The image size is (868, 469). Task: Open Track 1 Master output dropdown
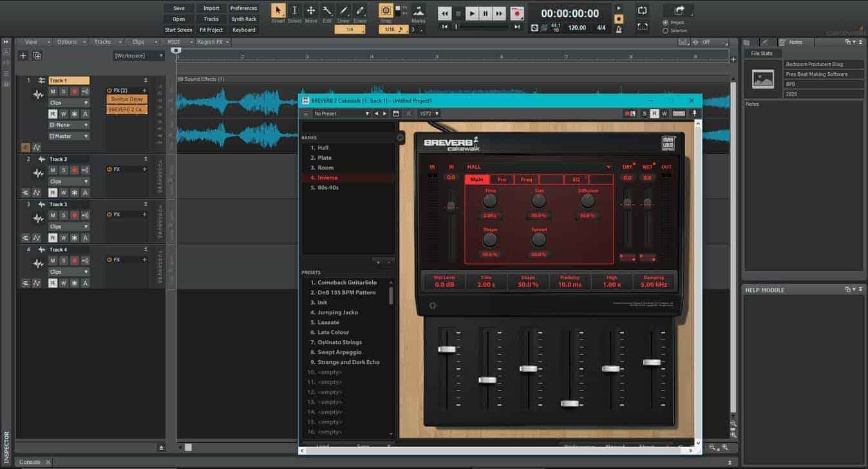(x=69, y=136)
